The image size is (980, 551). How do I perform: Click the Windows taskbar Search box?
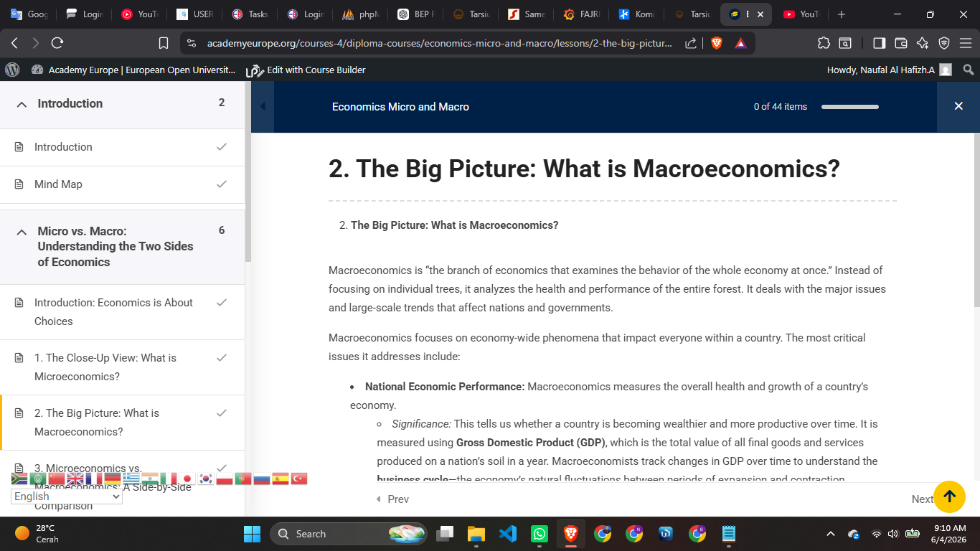349,534
